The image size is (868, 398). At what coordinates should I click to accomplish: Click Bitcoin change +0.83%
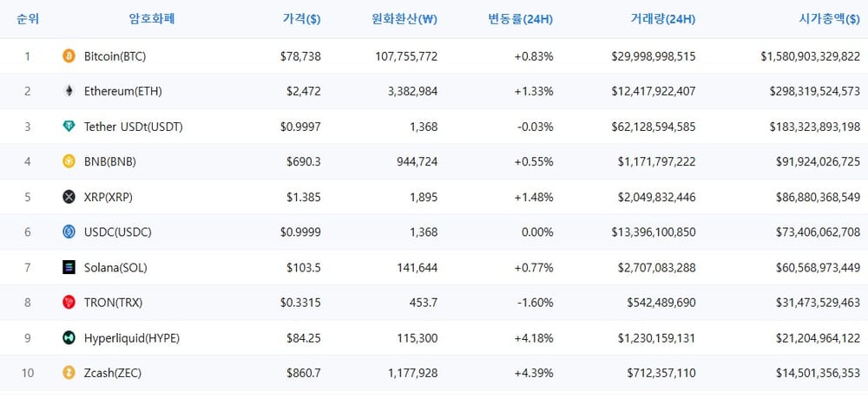[x=534, y=56]
